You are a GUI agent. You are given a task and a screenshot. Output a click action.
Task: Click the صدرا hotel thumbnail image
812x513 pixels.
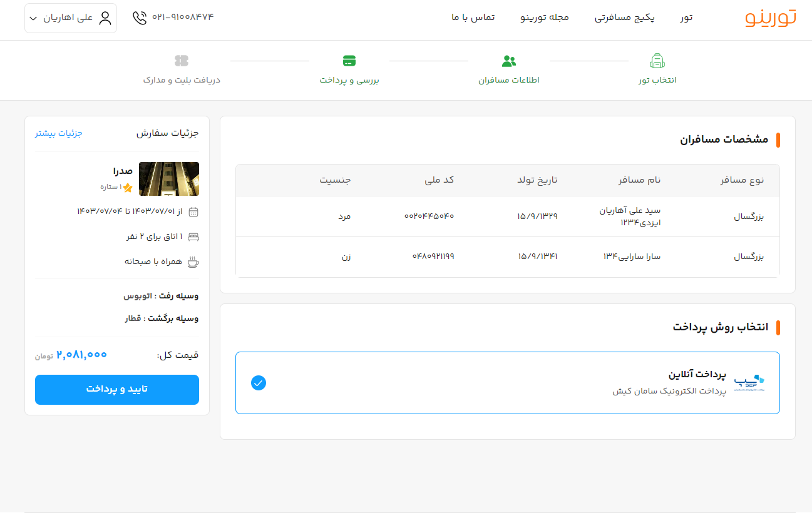pyautogui.click(x=169, y=179)
